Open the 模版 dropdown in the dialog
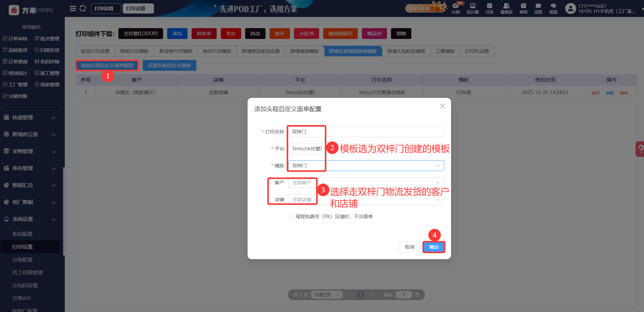This screenshot has width=644, height=312. click(366, 166)
